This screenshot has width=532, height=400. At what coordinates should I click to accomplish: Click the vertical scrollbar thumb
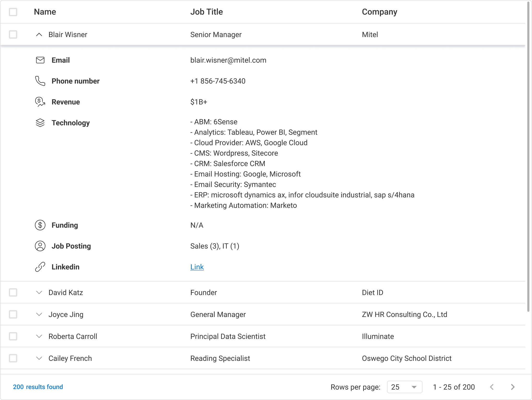click(529, 157)
